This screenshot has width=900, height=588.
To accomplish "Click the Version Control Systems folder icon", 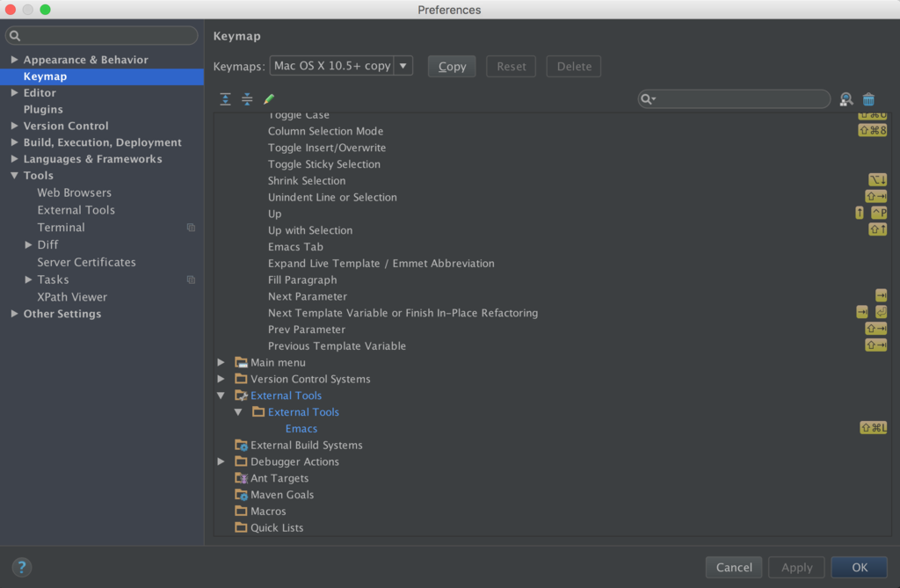I will pos(241,379).
